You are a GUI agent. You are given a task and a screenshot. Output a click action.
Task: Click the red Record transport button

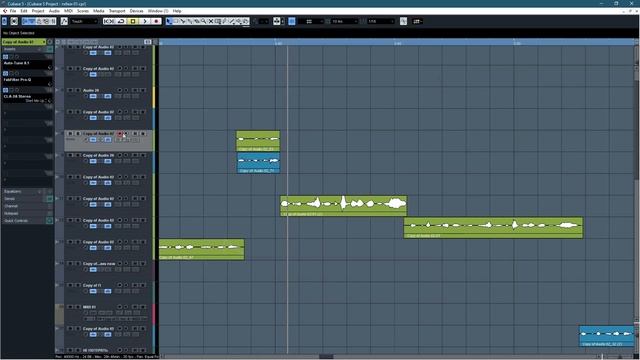coord(156,21)
